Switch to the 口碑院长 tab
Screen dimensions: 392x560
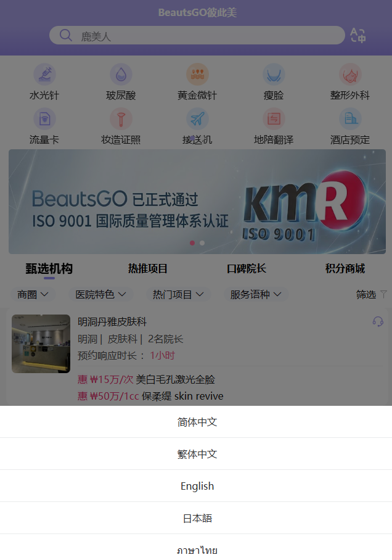tap(247, 268)
